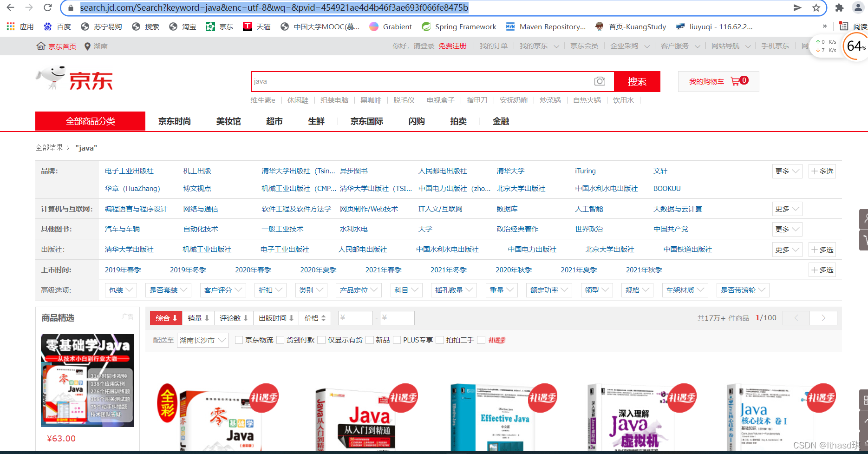Viewport: 868px width, 454px height.
Task: Tick the 拍拍二手 checkbox
Action: tap(440, 340)
